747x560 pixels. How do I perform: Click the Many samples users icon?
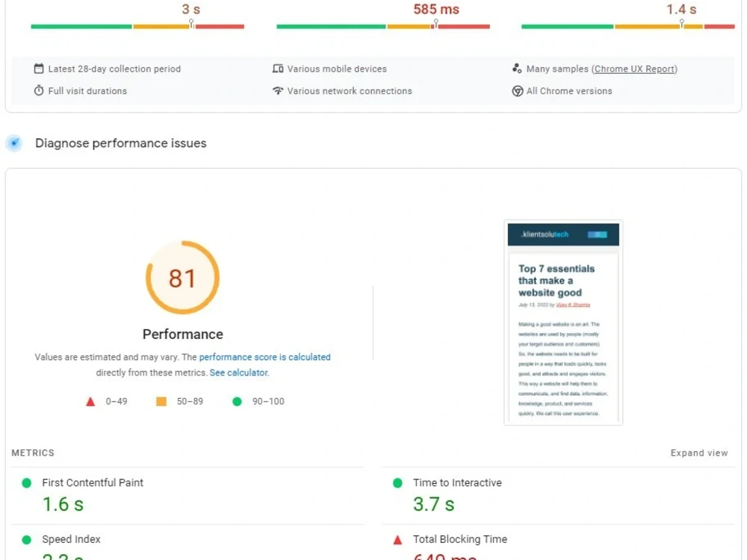point(517,68)
